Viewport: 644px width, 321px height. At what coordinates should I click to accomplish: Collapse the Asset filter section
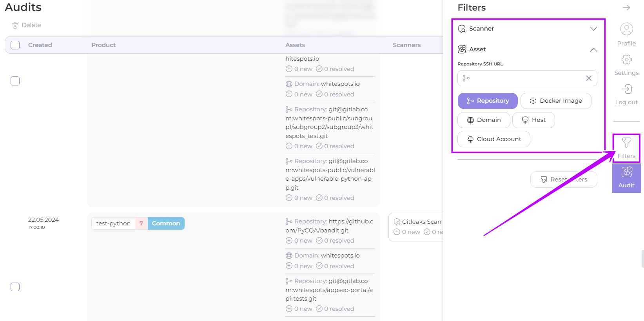(593, 49)
